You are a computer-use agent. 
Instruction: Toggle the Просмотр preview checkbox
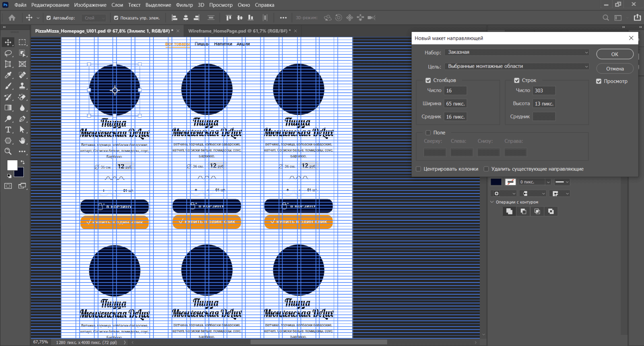[x=599, y=81]
